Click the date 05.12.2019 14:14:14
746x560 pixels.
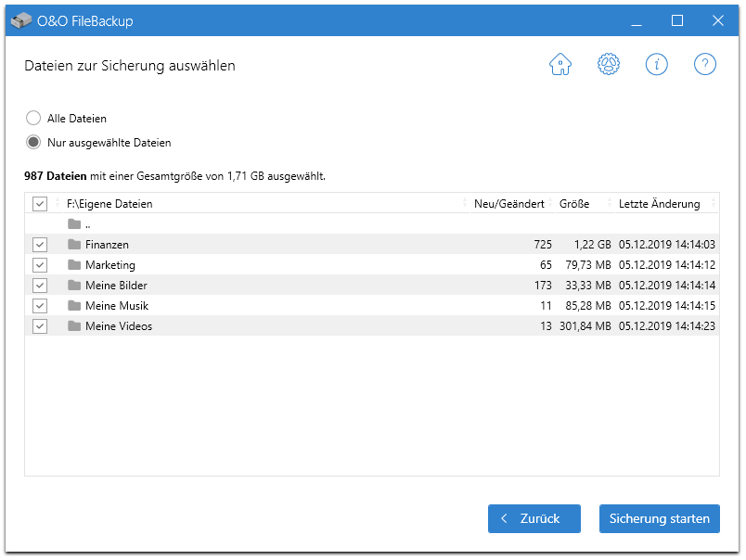pos(667,286)
